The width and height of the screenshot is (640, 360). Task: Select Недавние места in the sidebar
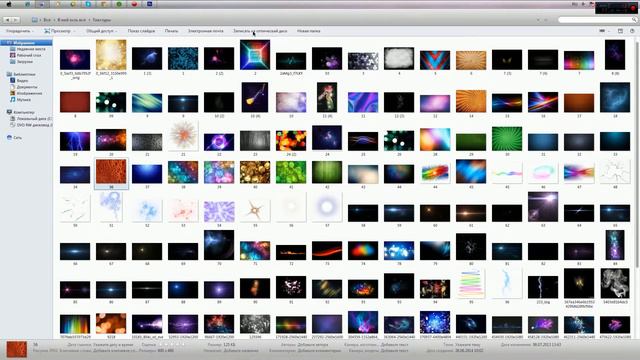click(31, 49)
